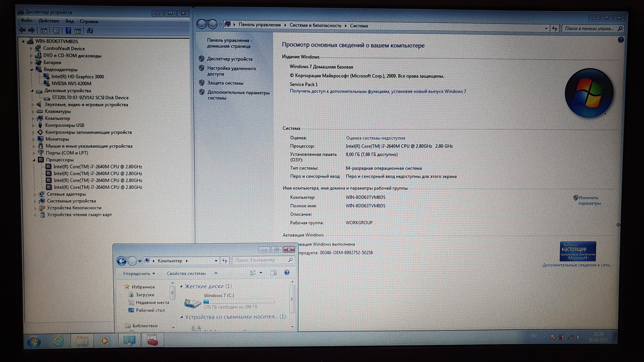The width and height of the screenshot is (644, 362).
Task: Click the volume icon in system tray
Action: click(579, 337)
